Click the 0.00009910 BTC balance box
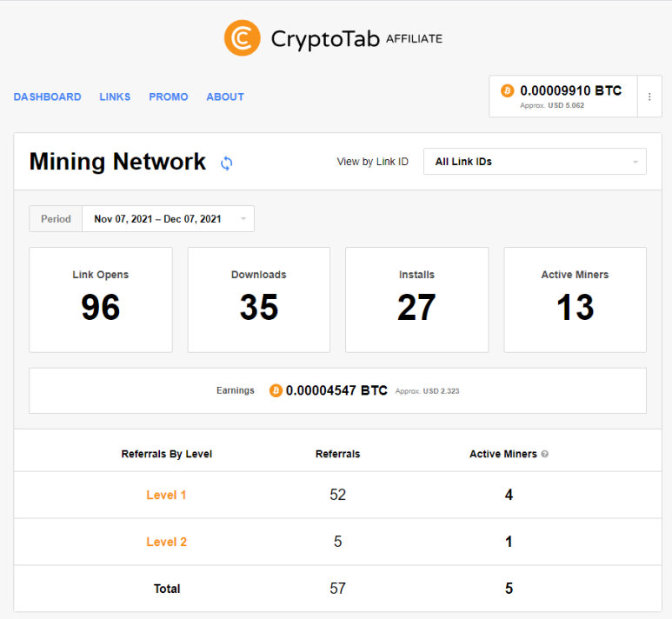The height and width of the screenshot is (619, 672). coord(563,97)
